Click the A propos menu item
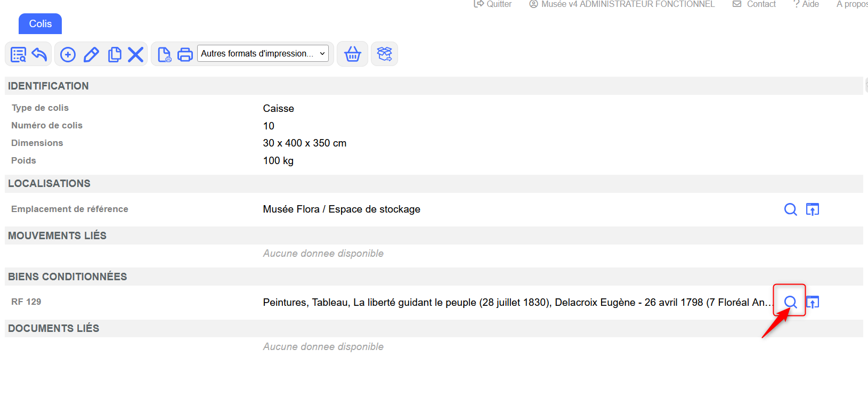This screenshot has height=398, width=868. pos(851,4)
